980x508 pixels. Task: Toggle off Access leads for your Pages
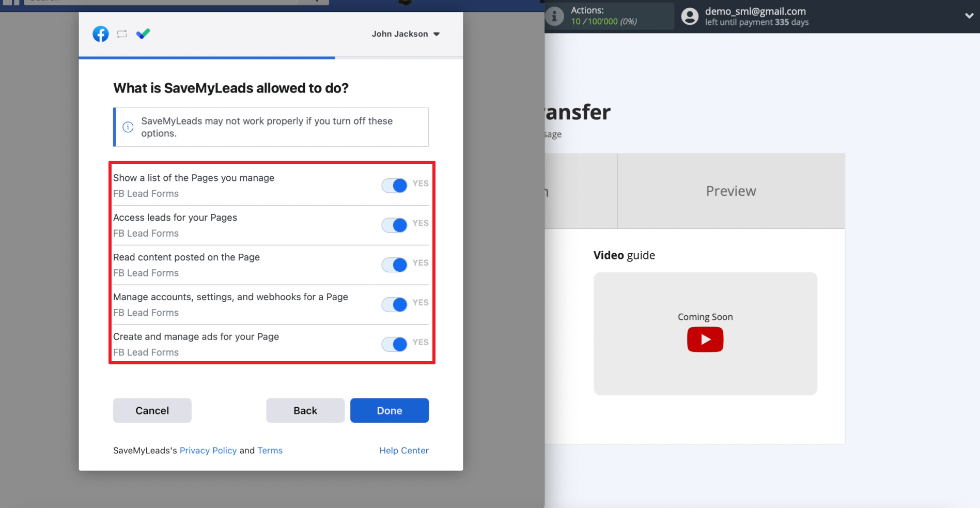pyautogui.click(x=395, y=225)
